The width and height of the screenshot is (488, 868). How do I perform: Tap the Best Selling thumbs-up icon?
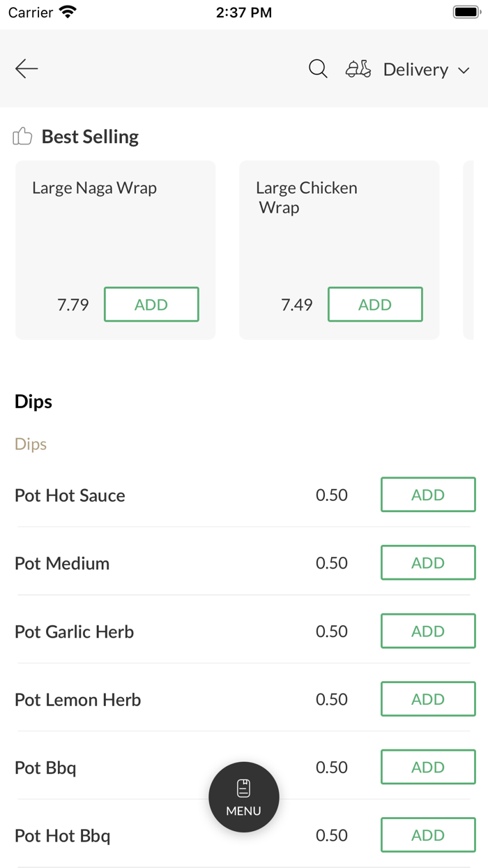[x=23, y=136]
